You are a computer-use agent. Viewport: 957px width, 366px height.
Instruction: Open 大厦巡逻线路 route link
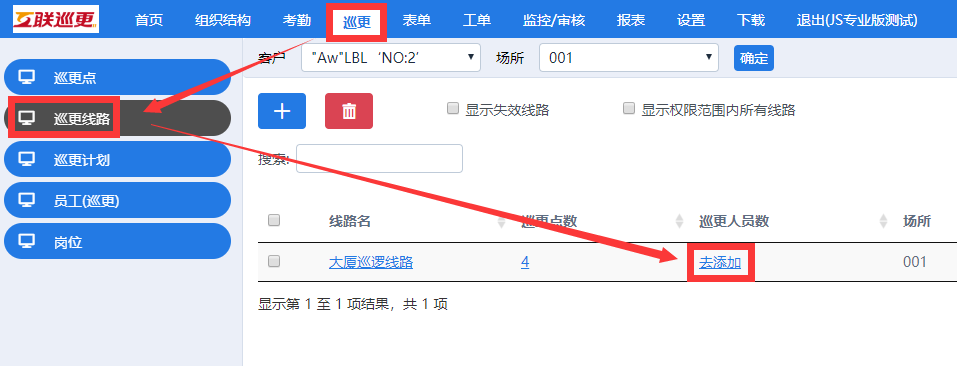tap(371, 263)
